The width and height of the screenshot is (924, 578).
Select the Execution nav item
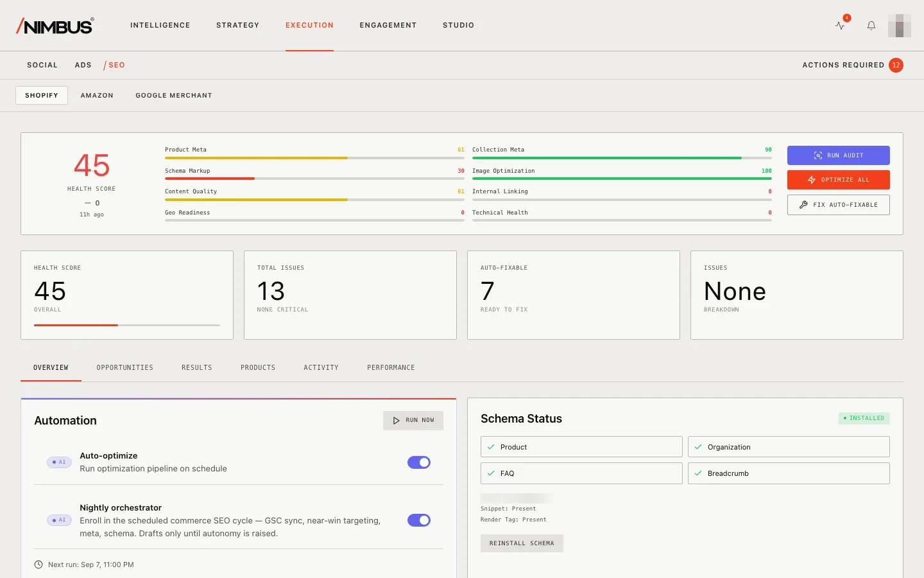310,25
